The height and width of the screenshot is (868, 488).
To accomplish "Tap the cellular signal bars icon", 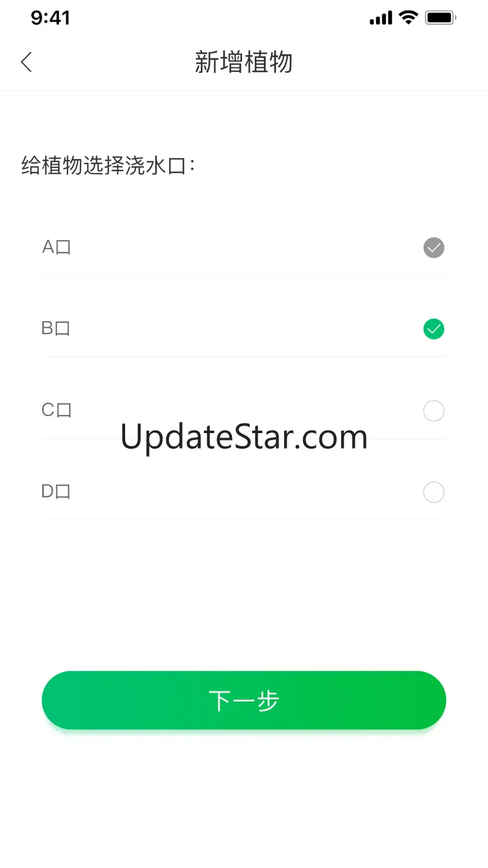I will tap(381, 18).
